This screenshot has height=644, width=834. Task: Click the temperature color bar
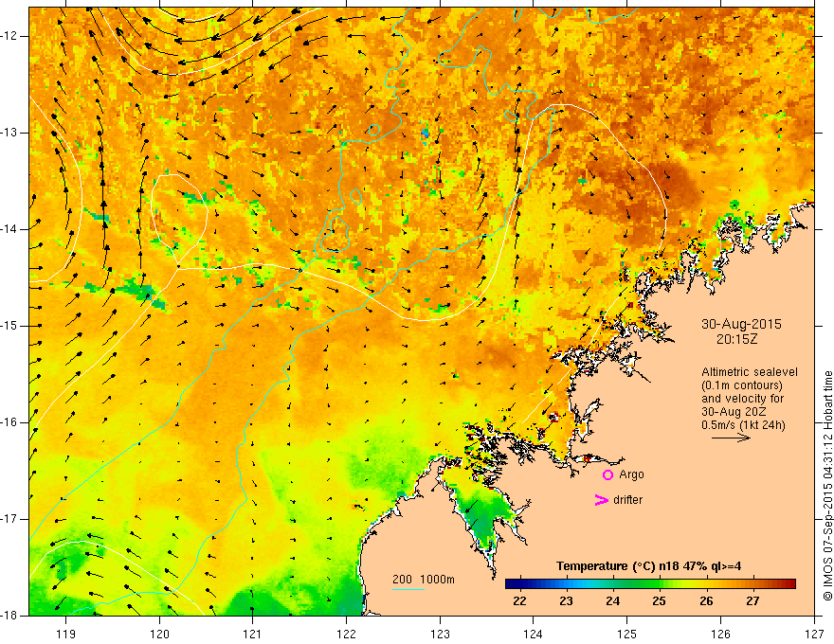tap(650, 583)
